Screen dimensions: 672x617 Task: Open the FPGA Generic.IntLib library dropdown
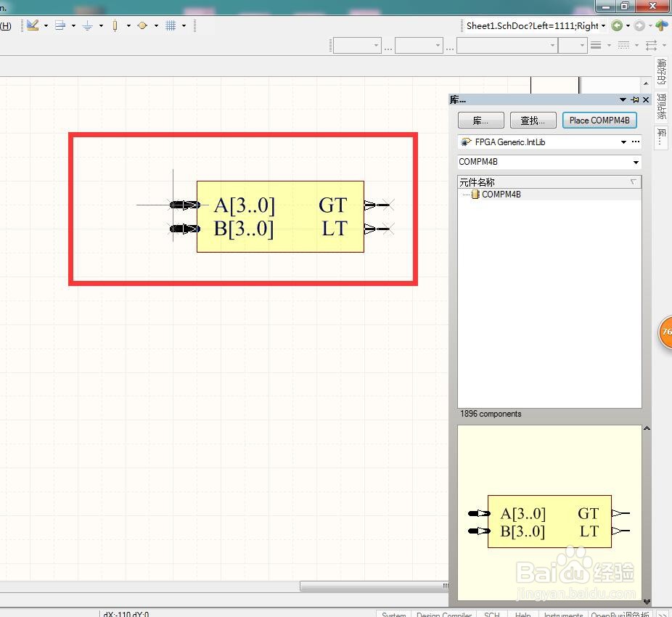click(x=623, y=142)
